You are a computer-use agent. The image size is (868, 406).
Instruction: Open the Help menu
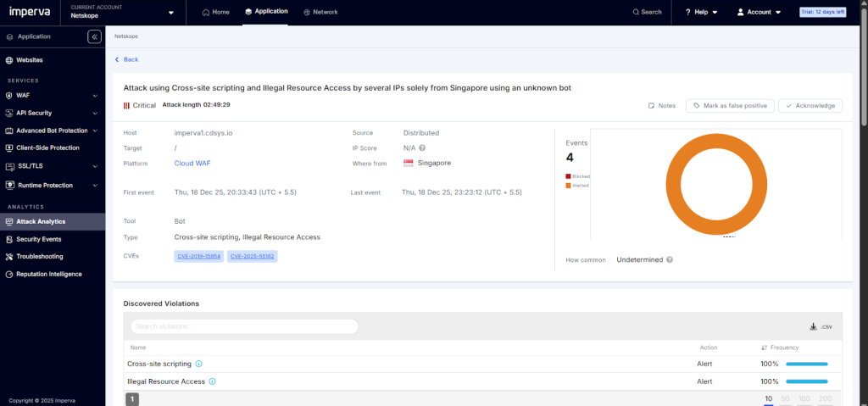[x=701, y=12]
